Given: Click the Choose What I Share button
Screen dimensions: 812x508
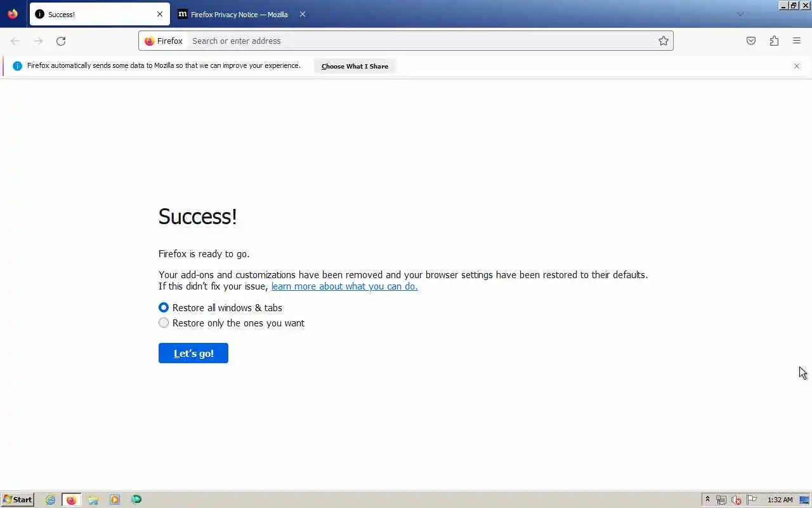Looking at the screenshot, I should [355, 66].
